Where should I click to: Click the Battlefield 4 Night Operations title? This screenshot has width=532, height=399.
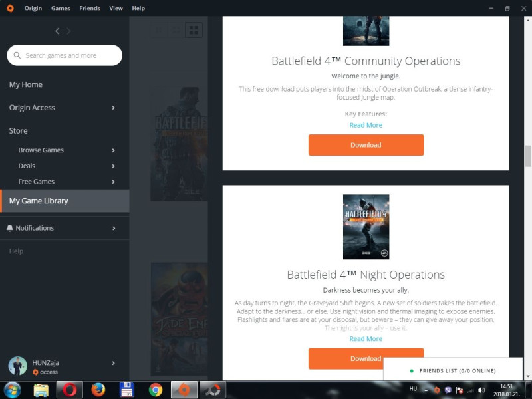[366, 275]
